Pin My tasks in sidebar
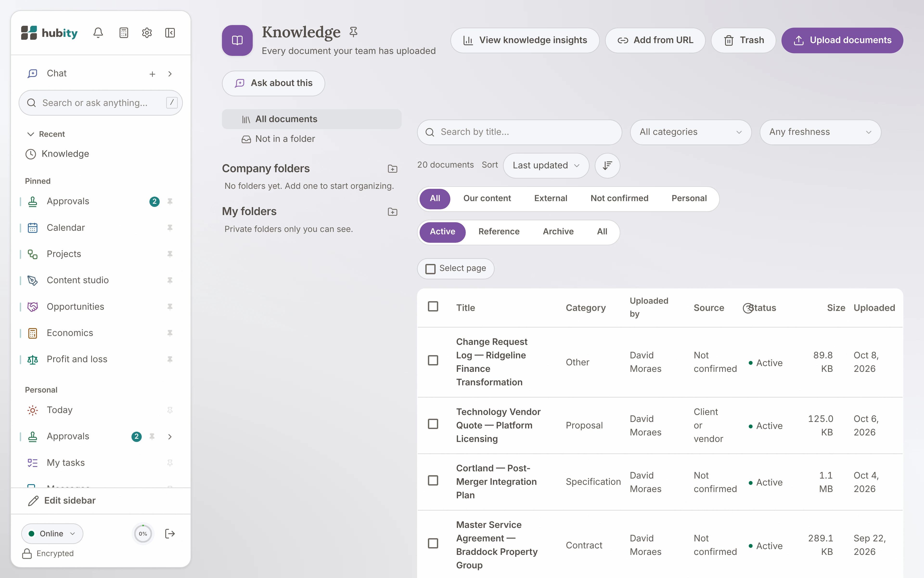The image size is (924, 578). (170, 463)
